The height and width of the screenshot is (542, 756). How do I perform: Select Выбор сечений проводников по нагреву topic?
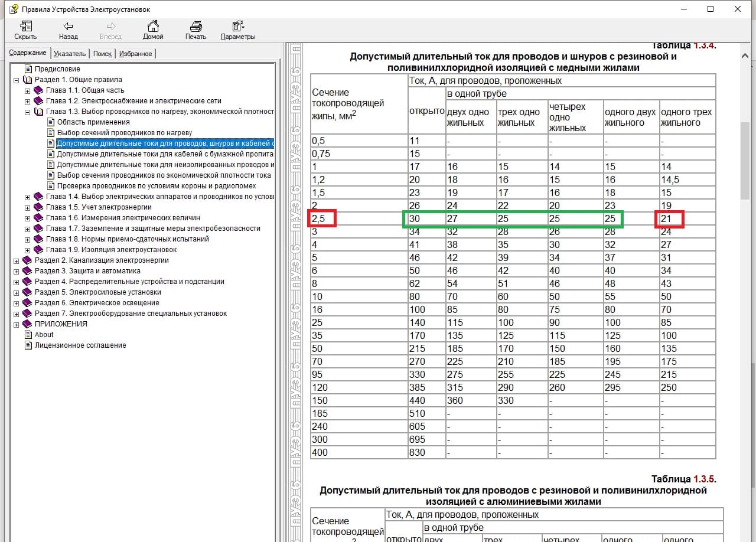[124, 133]
